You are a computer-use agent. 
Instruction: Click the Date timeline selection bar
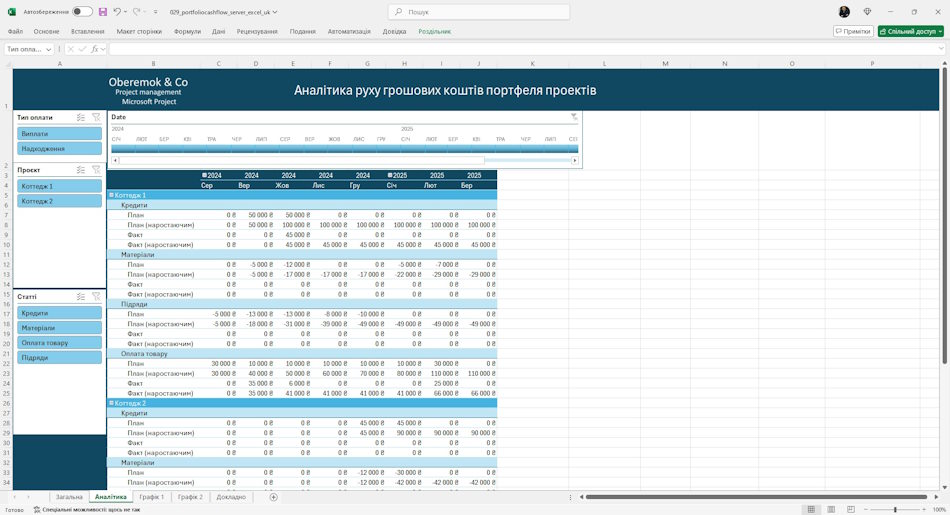(x=345, y=148)
